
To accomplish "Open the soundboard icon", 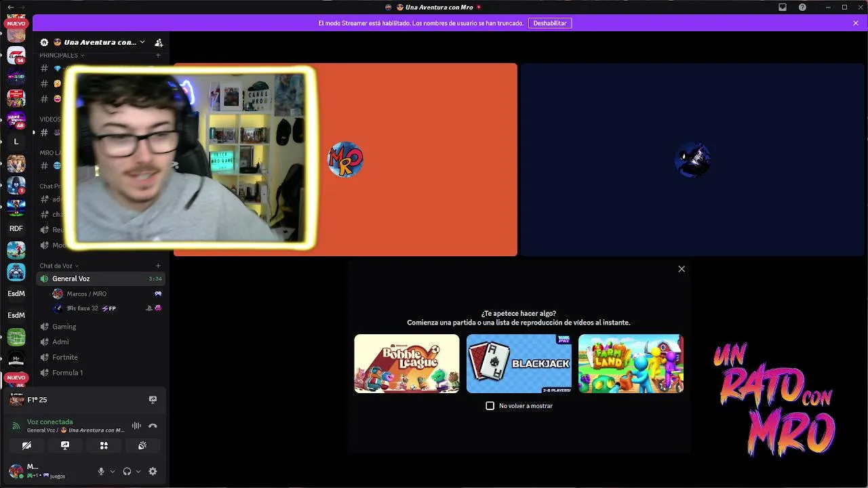I will point(142,445).
